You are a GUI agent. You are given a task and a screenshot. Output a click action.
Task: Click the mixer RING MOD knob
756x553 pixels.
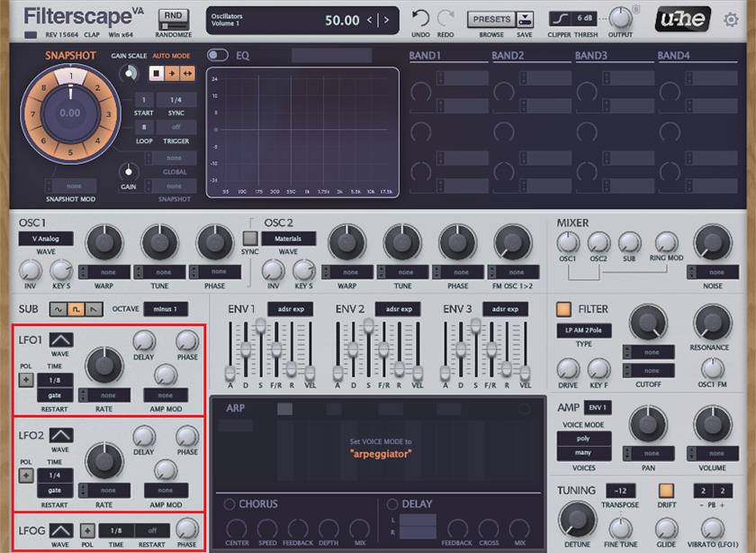666,242
